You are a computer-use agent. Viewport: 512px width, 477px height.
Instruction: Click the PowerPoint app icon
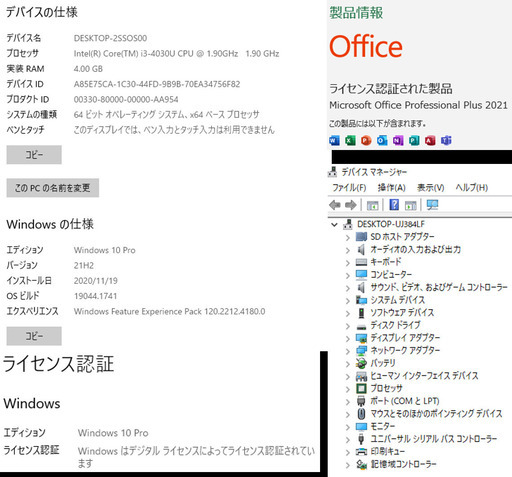click(x=366, y=141)
